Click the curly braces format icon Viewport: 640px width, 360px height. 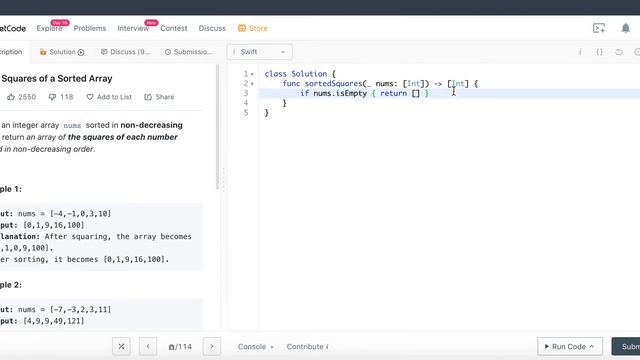click(x=599, y=52)
